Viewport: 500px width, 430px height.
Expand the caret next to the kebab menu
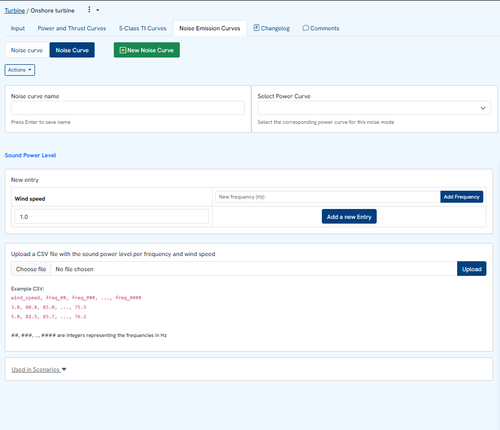click(98, 10)
